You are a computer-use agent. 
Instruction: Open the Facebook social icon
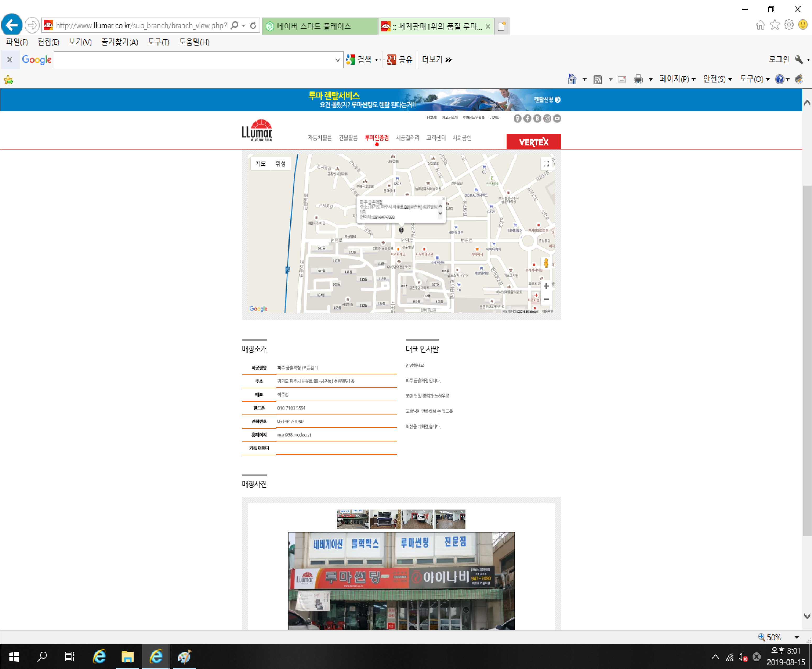click(528, 118)
